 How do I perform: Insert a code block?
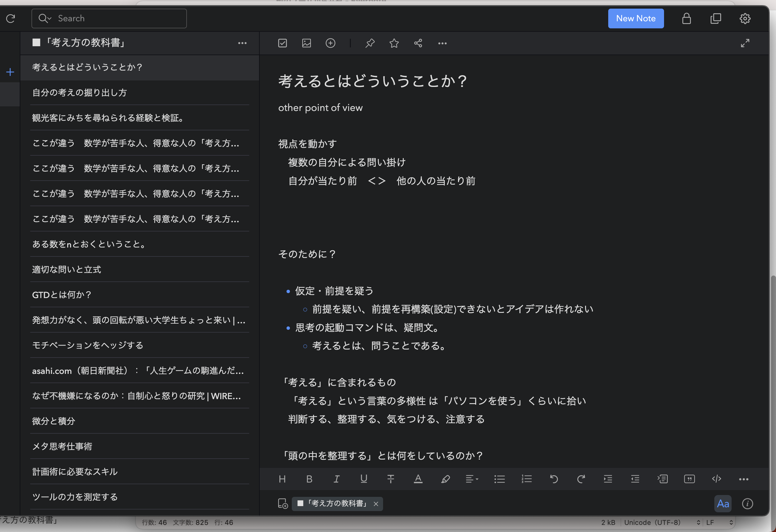coord(716,479)
